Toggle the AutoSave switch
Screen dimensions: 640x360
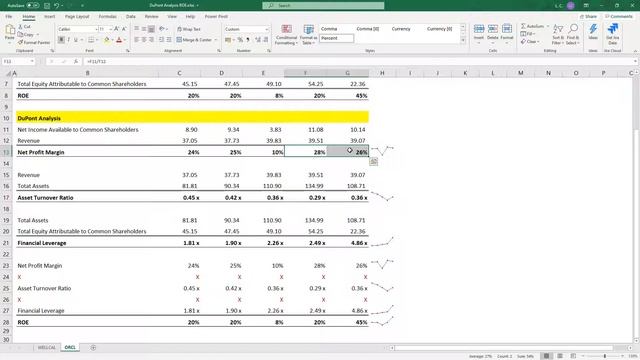click(33, 6)
